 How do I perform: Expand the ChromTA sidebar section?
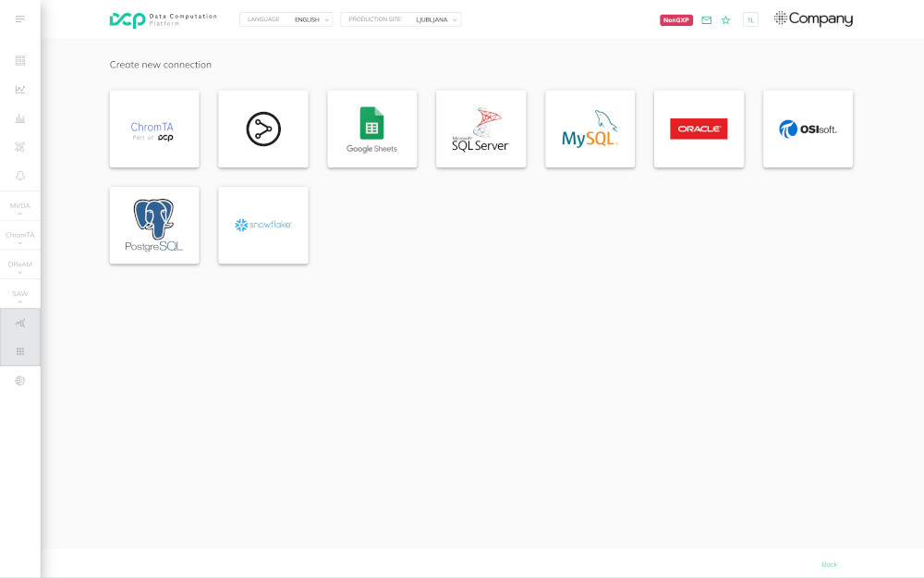[x=20, y=235]
